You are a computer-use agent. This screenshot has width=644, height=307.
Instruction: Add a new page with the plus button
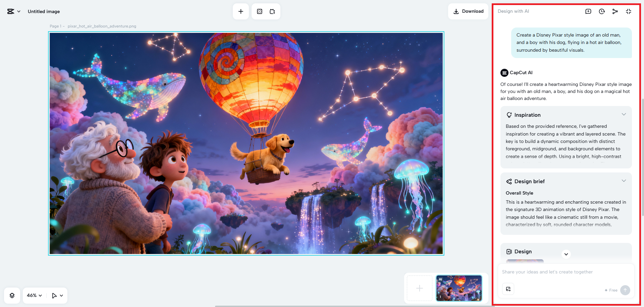coord(419,288)
